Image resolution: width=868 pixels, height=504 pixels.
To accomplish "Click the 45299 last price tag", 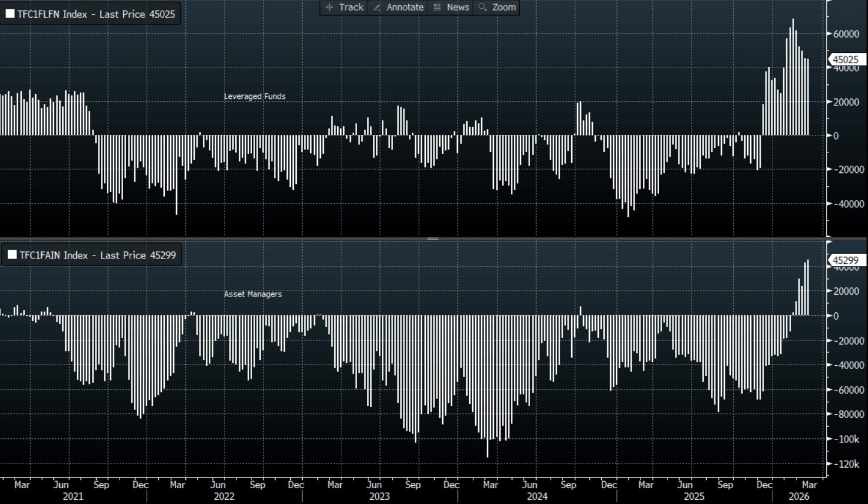I will (846, 260).
